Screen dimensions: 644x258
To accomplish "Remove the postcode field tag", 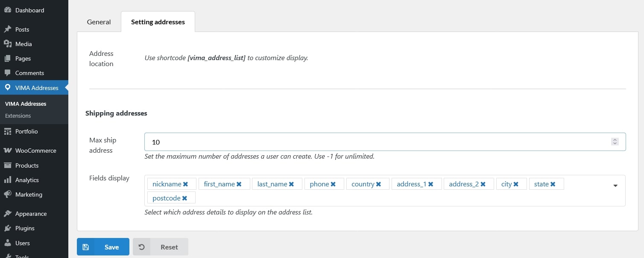I will coord(184,198).
